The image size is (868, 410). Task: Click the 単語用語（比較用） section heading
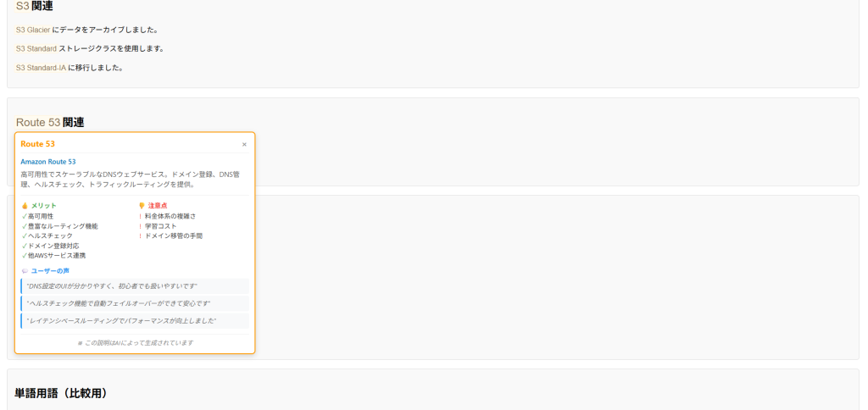click(x=61, y=393)
